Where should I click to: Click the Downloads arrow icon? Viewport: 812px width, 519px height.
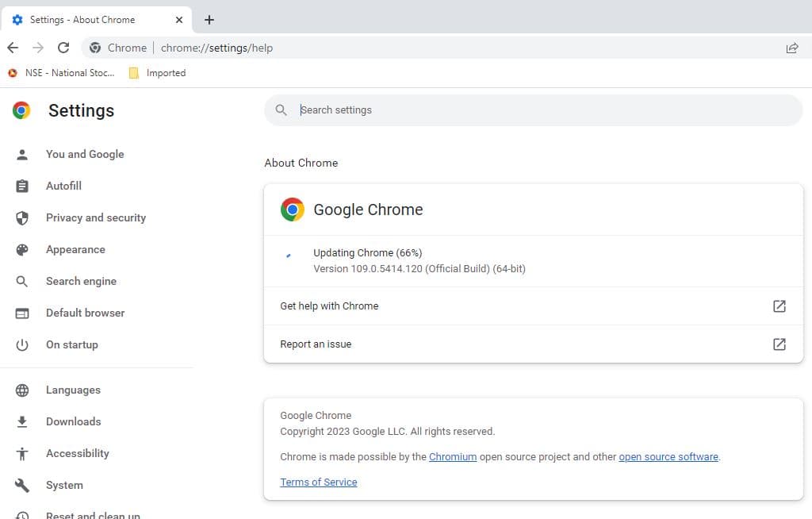click(x=22, y=421)
